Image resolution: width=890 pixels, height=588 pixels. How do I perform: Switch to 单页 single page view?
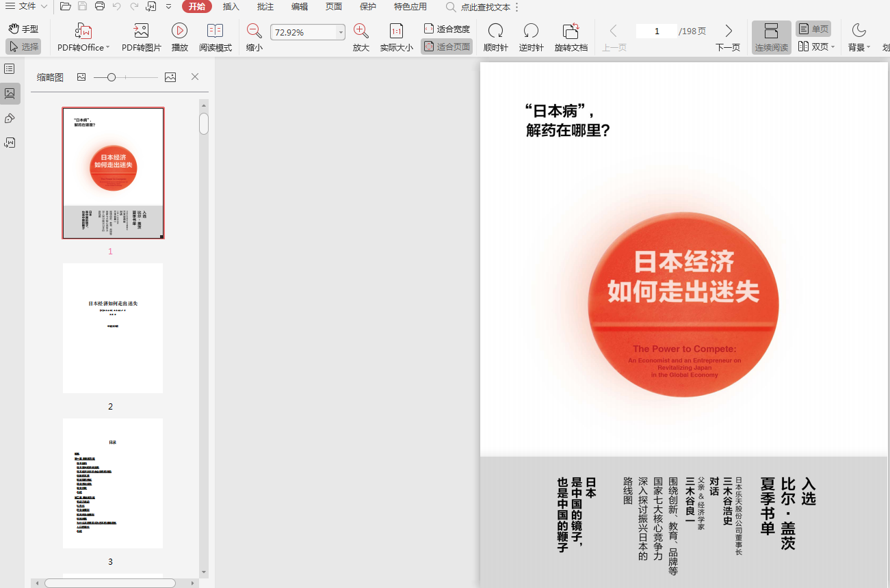click(x=813, y=29)
